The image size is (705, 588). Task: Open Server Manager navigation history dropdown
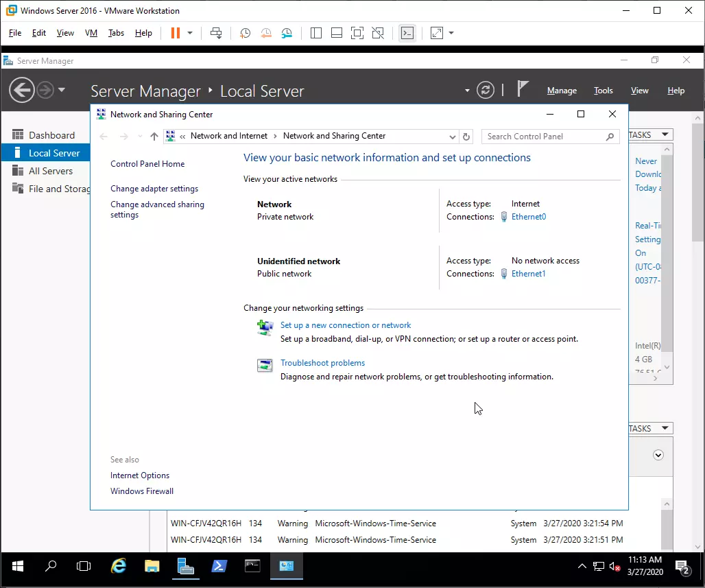click(x=62, y=90)
